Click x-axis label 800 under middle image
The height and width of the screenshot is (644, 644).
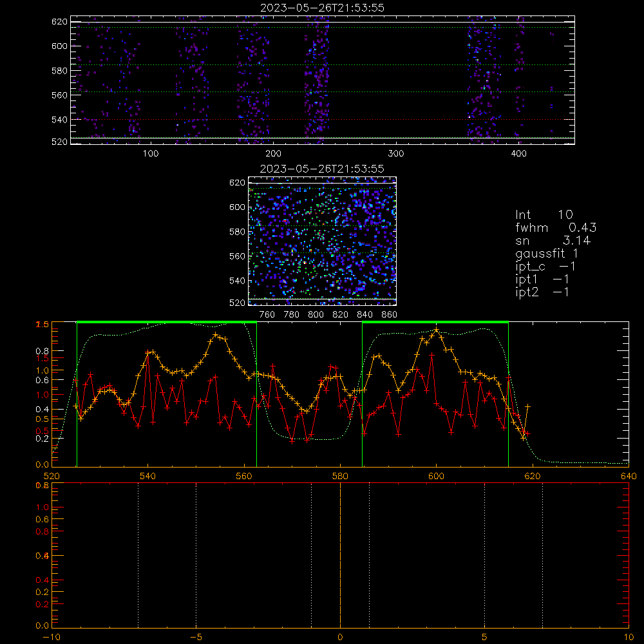[x=316, y=315]
